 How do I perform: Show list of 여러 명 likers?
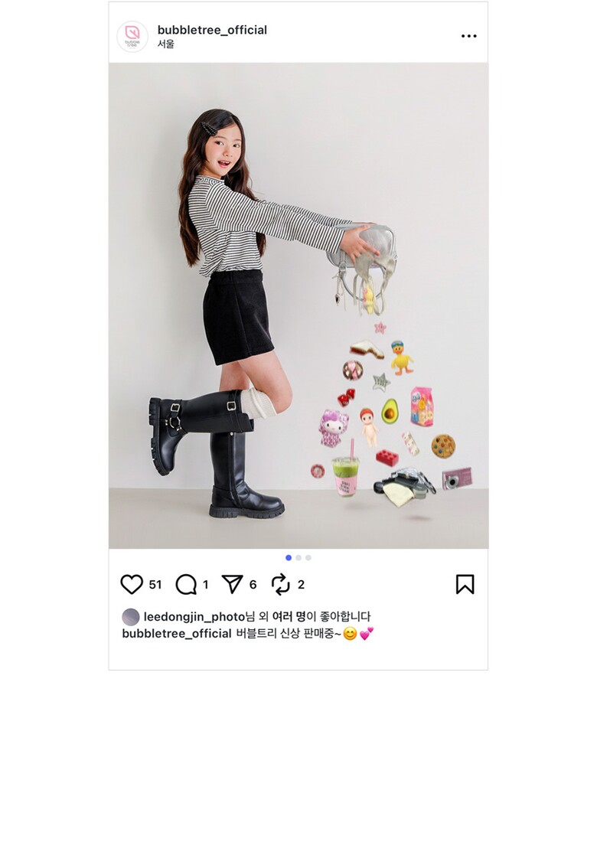[289, 617]
